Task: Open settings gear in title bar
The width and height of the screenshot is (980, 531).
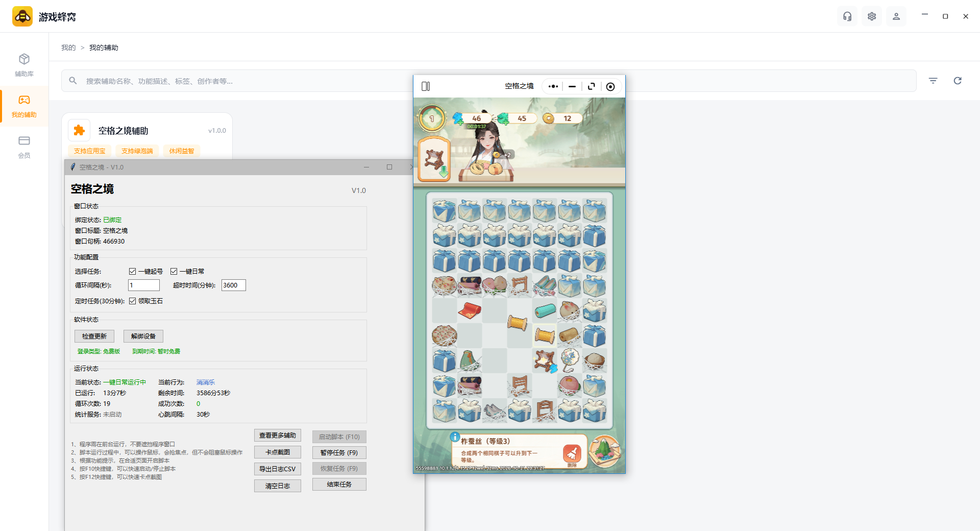Action: pos(872,16)
